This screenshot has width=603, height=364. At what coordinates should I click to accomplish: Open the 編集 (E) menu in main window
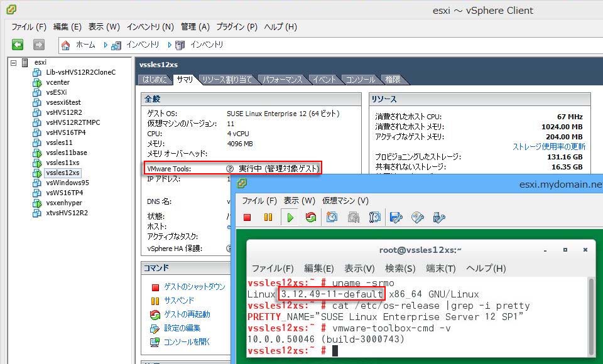tap(67, 27)
